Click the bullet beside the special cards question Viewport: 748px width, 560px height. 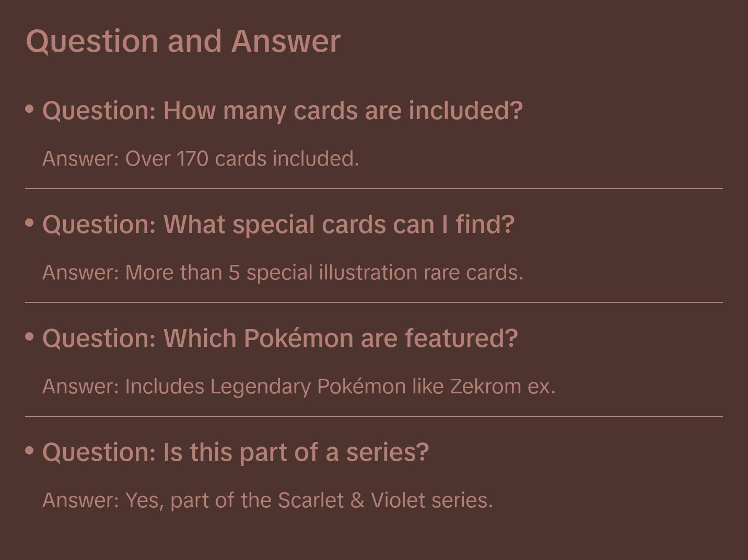tap(30, 223)
